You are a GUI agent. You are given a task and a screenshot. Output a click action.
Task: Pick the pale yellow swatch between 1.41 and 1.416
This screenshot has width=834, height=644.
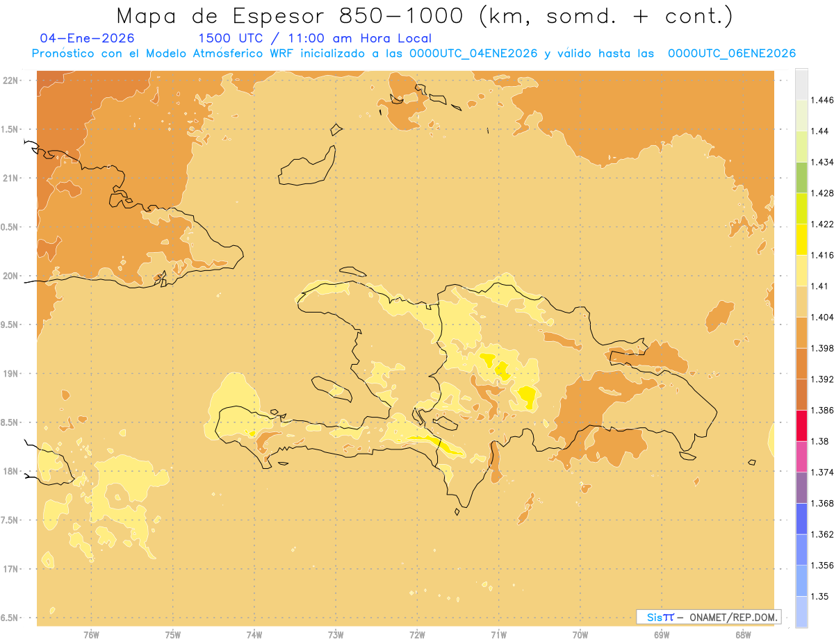pos(801,270)
